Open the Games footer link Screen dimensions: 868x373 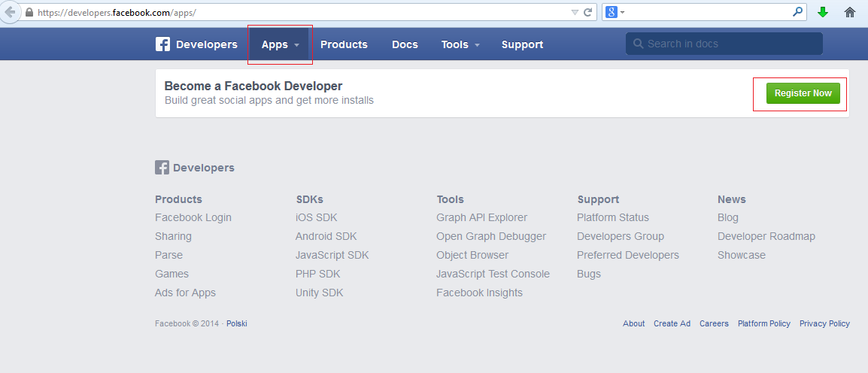[x=171, y=274]
